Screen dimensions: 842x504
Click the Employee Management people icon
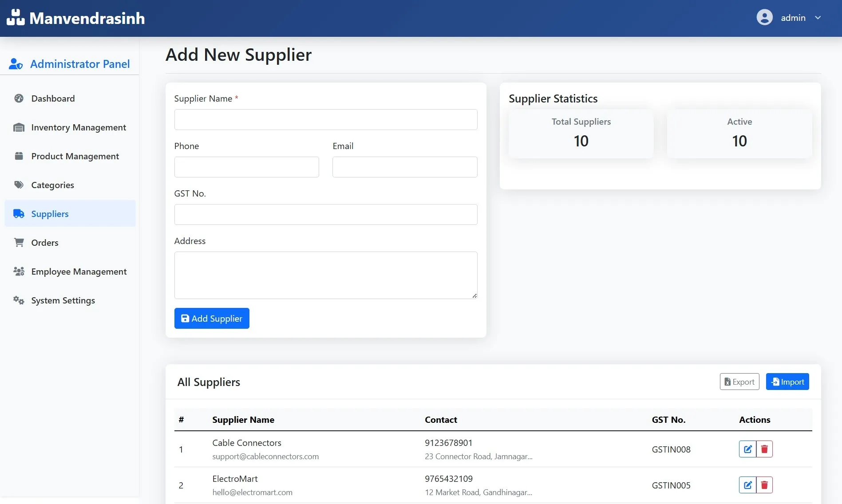click(x=19, y=271)
